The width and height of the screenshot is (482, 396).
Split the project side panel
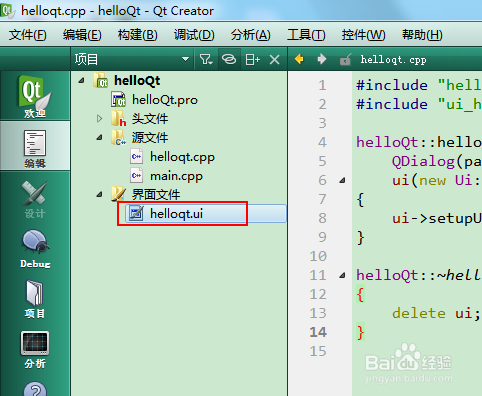coord(252,60)
